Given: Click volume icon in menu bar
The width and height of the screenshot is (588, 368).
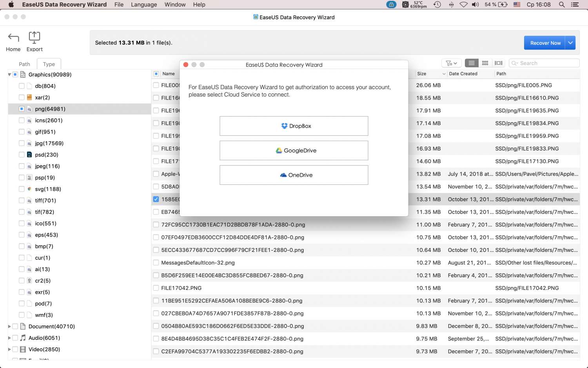Looking at the screenshot, I should click(475, 5).
